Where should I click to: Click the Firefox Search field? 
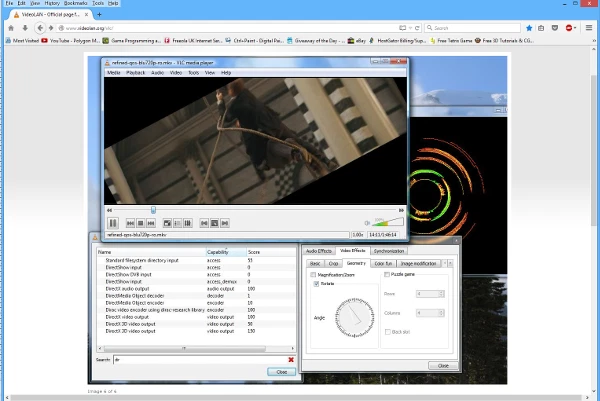tap(472, 28)
